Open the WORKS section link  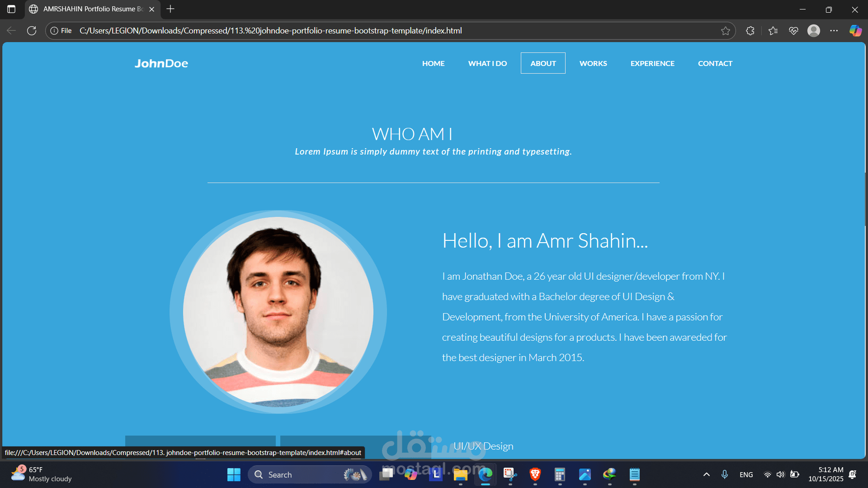(593, 63)
